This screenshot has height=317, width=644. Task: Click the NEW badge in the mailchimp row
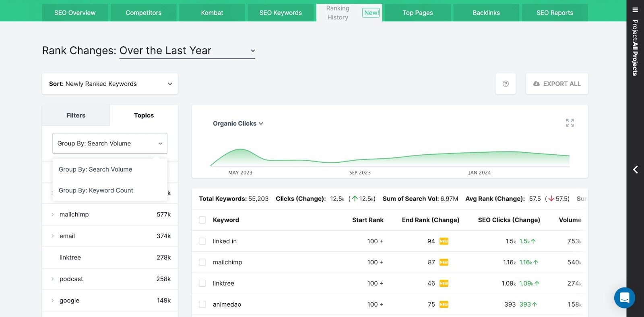(444, 262)
